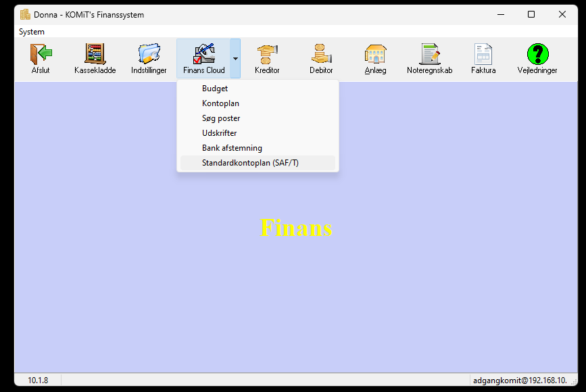Open the Debitor coins icon
Image resolution: width=586 pixels, height=392 pixels.
[321, 54]
